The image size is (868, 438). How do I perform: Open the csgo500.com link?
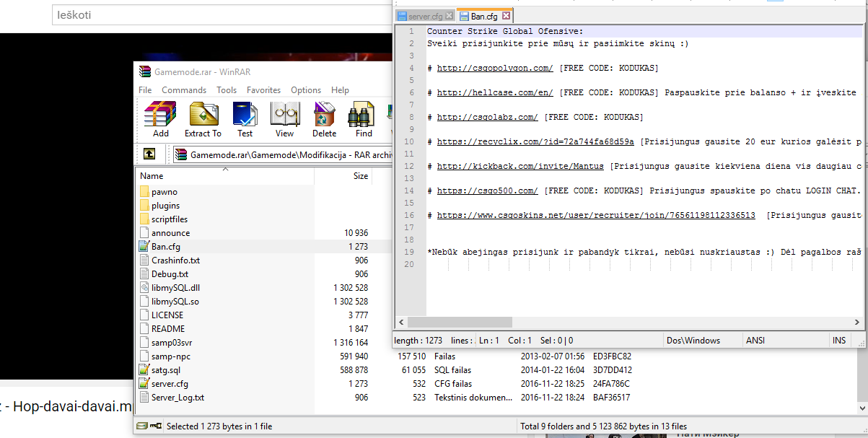[x=488, y=190]
